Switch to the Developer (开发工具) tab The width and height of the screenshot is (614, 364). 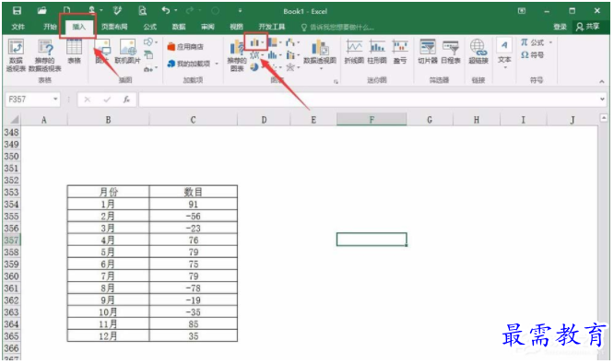(272, 27)
